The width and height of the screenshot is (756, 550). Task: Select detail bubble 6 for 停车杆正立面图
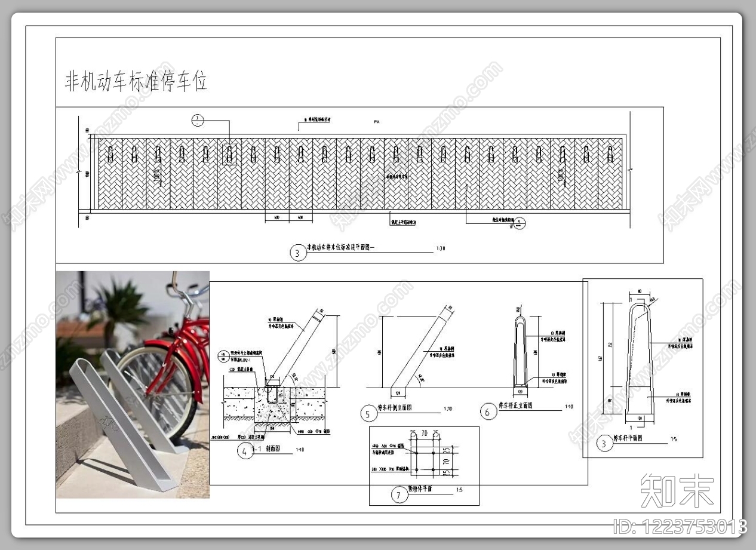click(x=488, y=411)
